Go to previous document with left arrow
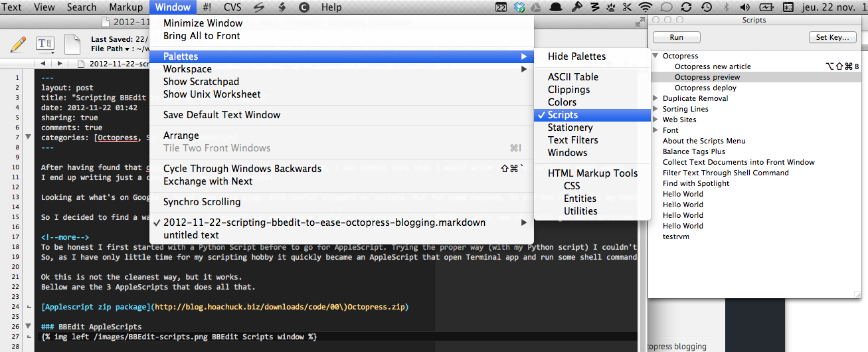 click(43, 64)
